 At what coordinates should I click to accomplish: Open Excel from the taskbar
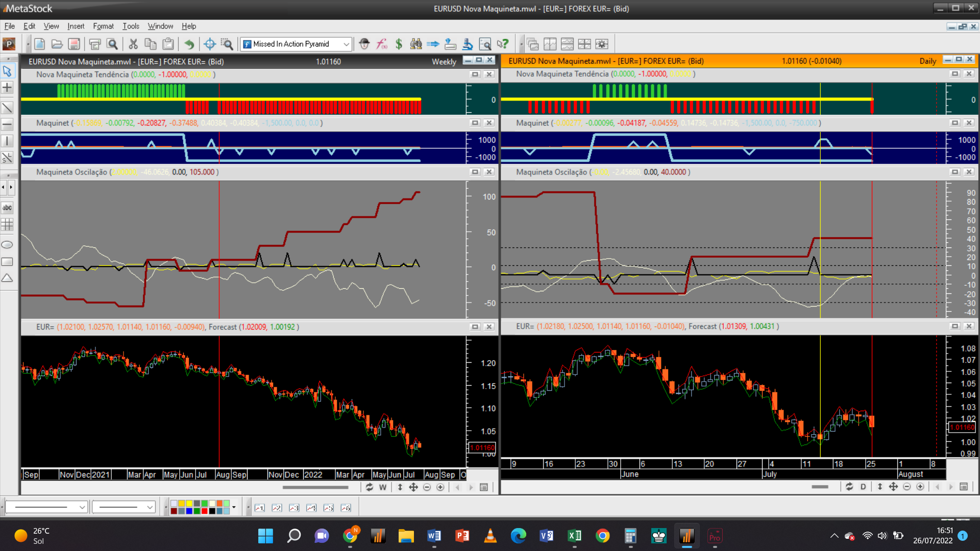point(574,536)
